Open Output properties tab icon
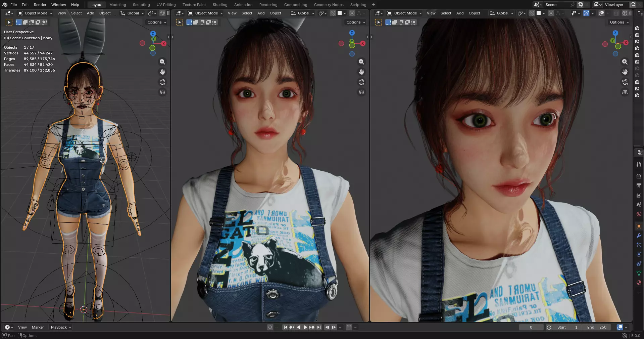The height and width of the screenshot is (339, 644). click(x=639, y=186)
